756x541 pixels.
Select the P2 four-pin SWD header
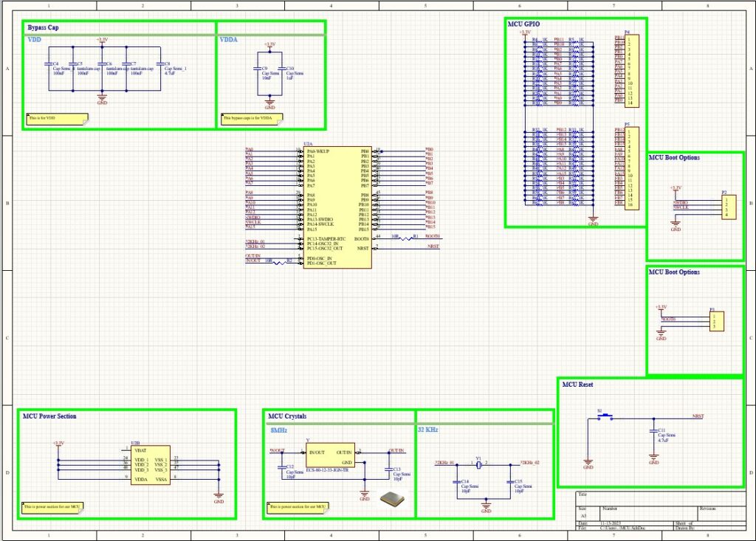[x=729, y=205]
